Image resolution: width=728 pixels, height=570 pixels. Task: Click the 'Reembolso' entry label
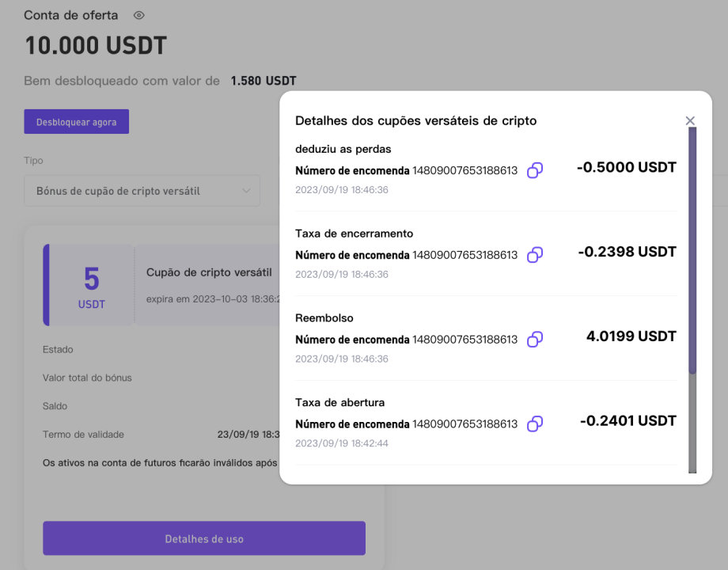click(x=324, y=318)
